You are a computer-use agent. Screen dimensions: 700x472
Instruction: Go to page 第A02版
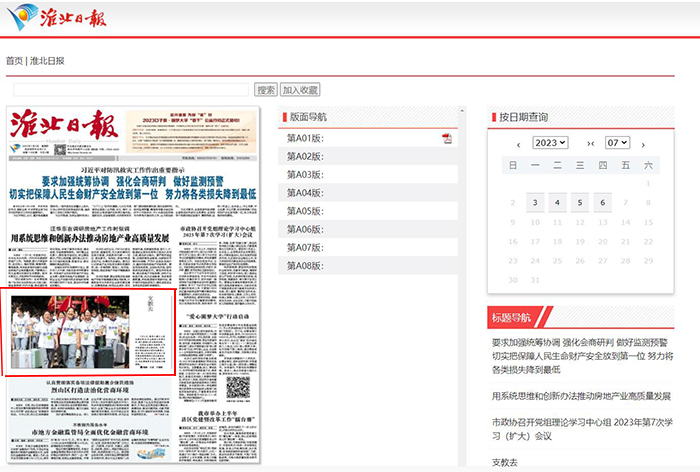click(x=304, y=157)
